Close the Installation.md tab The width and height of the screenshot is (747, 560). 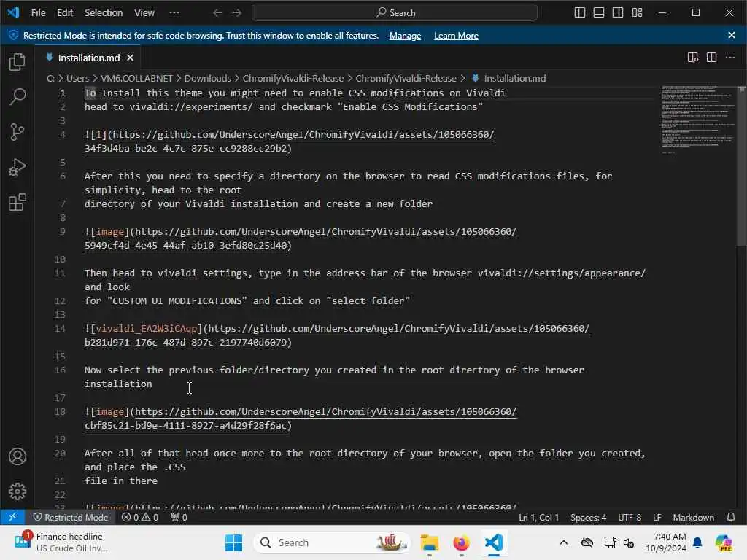[x=130, y=58]
